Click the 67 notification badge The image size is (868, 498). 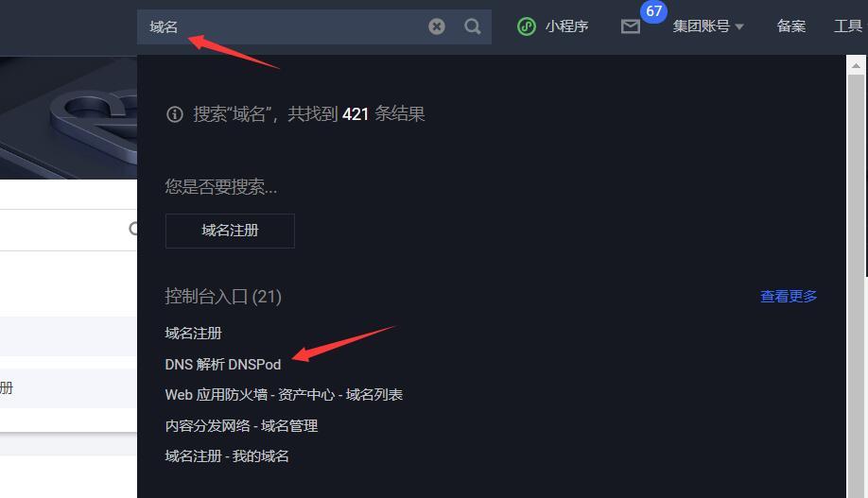[x=653, y=11]
